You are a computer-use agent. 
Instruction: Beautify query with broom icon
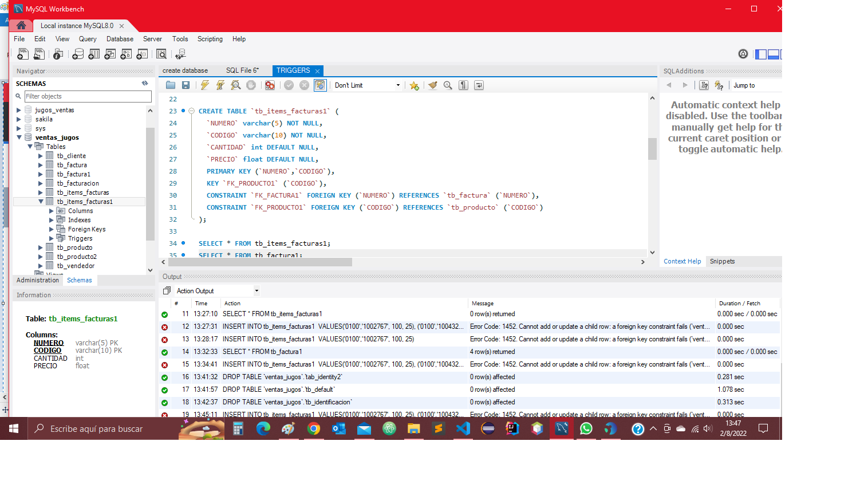coord(432,85)
